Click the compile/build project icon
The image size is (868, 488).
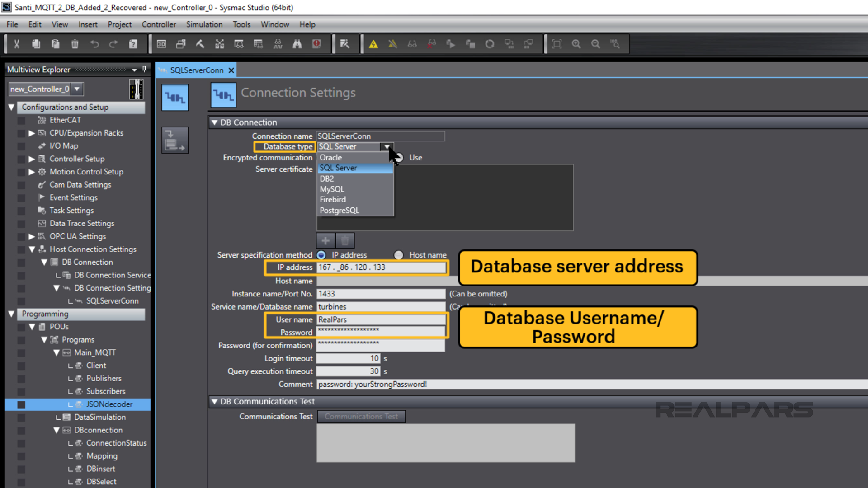tap(200, 44)
